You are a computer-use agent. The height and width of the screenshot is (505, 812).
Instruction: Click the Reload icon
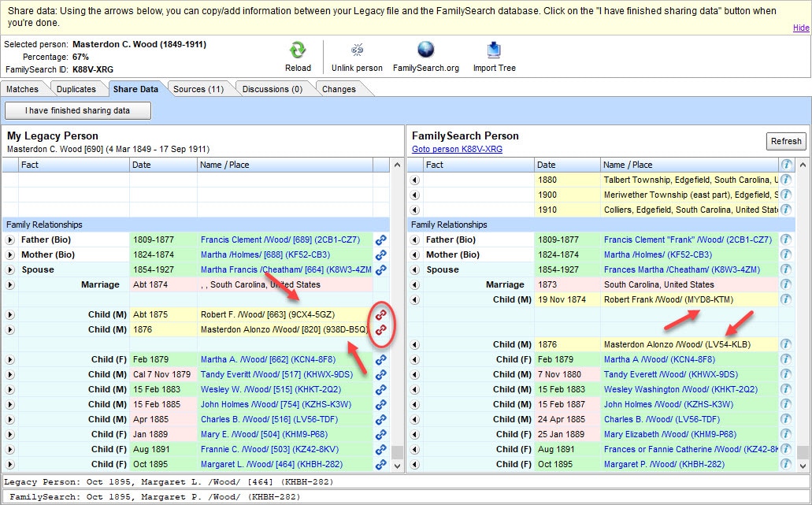(x=298, y=50)
